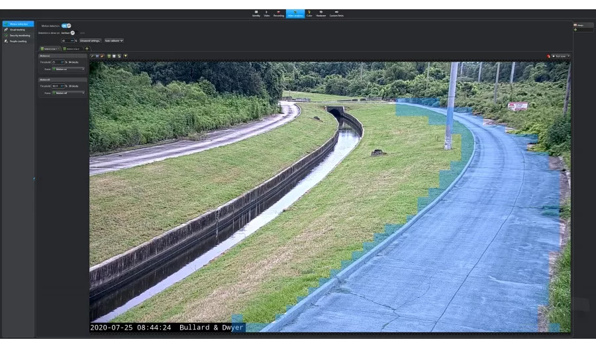Click the Motion on Threshold input field
This screenshot has width=596, height=364.
56,62
